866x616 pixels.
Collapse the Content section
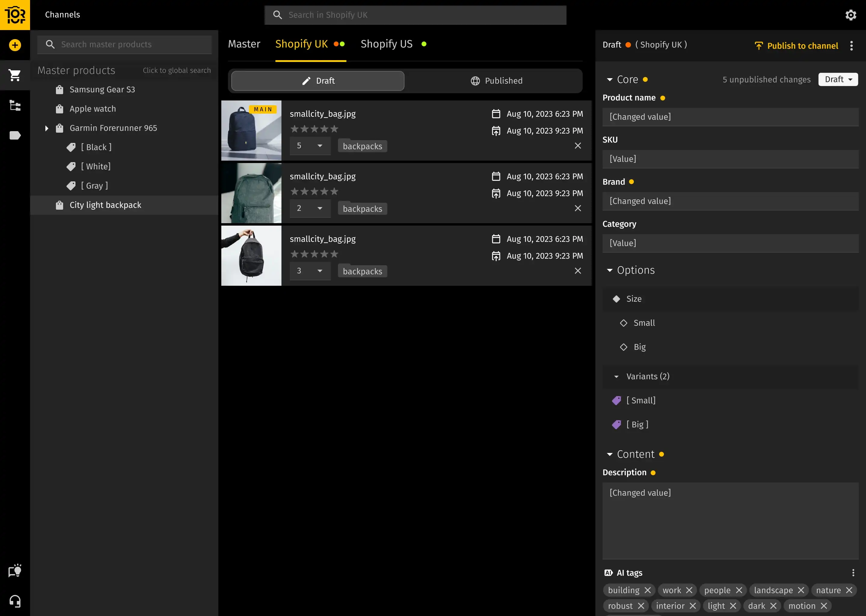point(610,454)
